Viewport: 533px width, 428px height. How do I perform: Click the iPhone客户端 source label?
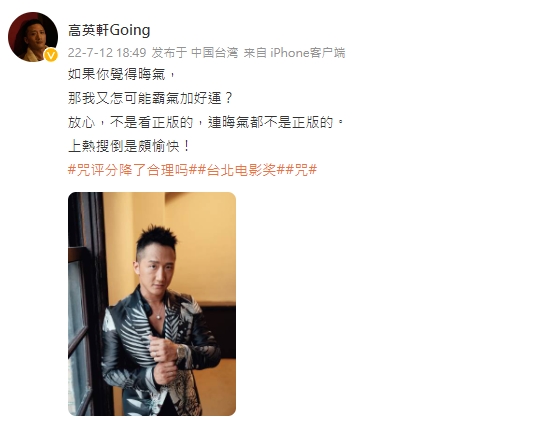(x=308, y=53)
